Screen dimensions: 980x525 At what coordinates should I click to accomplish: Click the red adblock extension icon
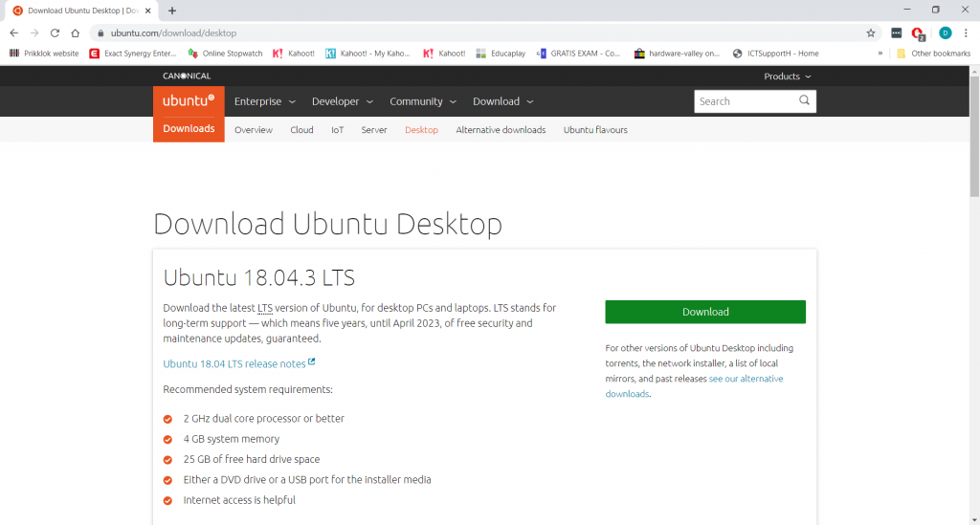(918, 33)
